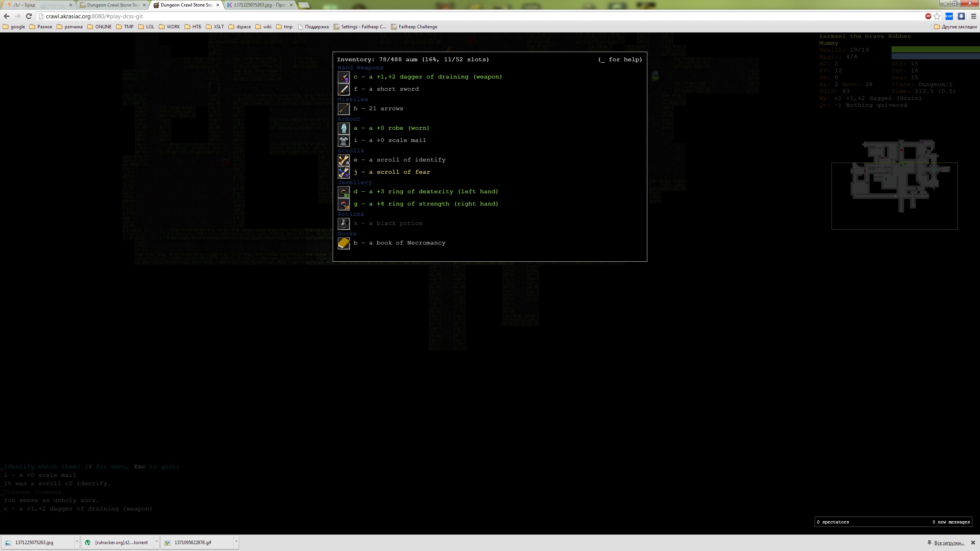Click the arrows item icon
This screenshot has width=980, height=551.
[343, 109]
